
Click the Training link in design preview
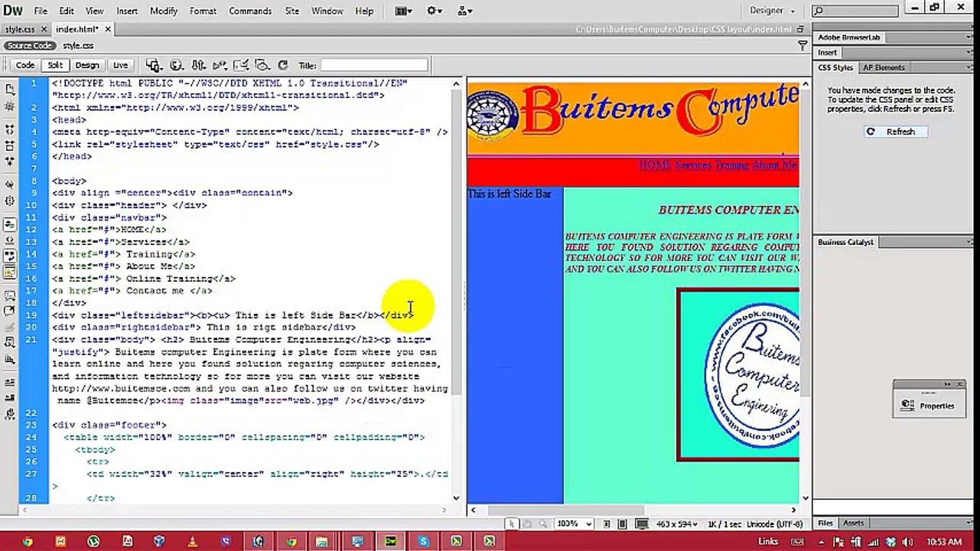pos(732,165)
